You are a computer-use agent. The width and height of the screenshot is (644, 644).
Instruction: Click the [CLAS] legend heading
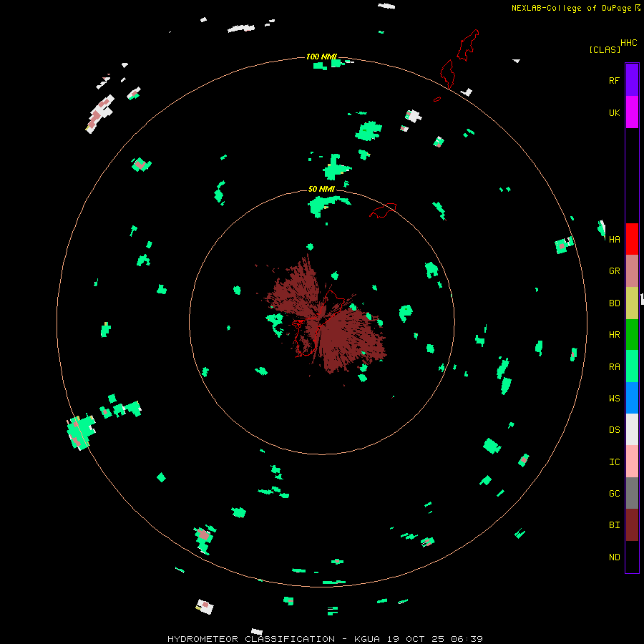605,49
